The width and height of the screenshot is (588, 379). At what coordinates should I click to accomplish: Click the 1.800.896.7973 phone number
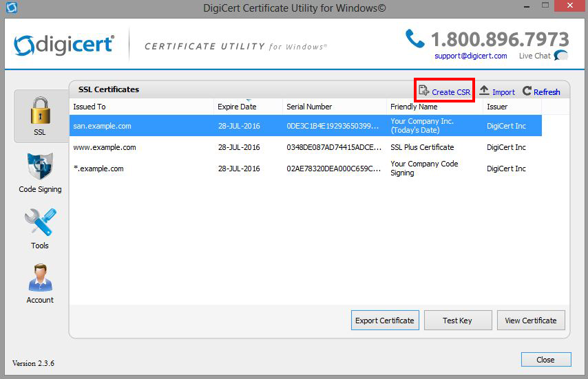point(500,39)
